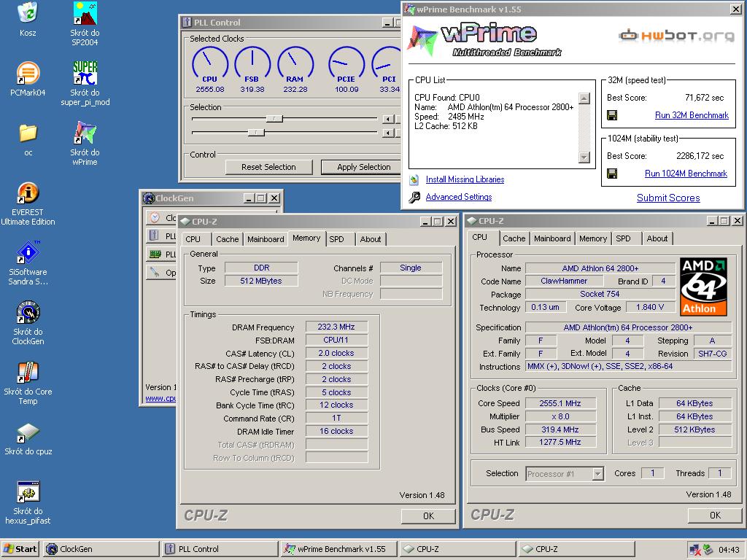This screenshot has width=747, height=560.
Task: Click the Options tool icon in ClockGen
Action: pyautogui.click(x=155, y=272)
